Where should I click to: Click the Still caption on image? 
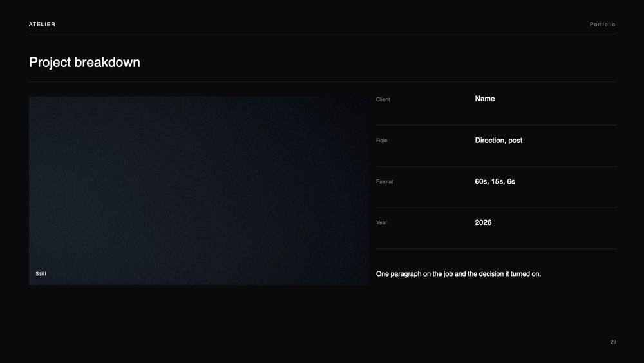[41, 274]
